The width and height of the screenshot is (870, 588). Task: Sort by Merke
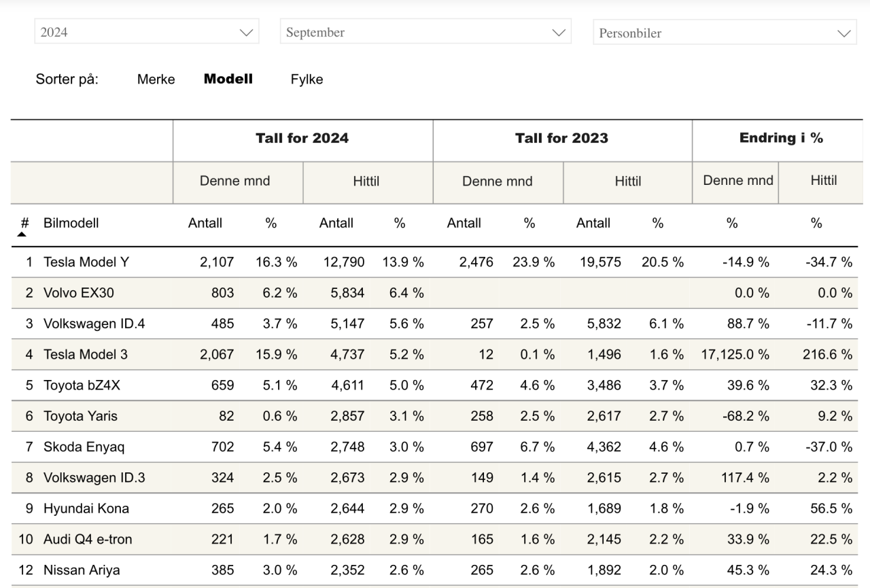point(156,80)
